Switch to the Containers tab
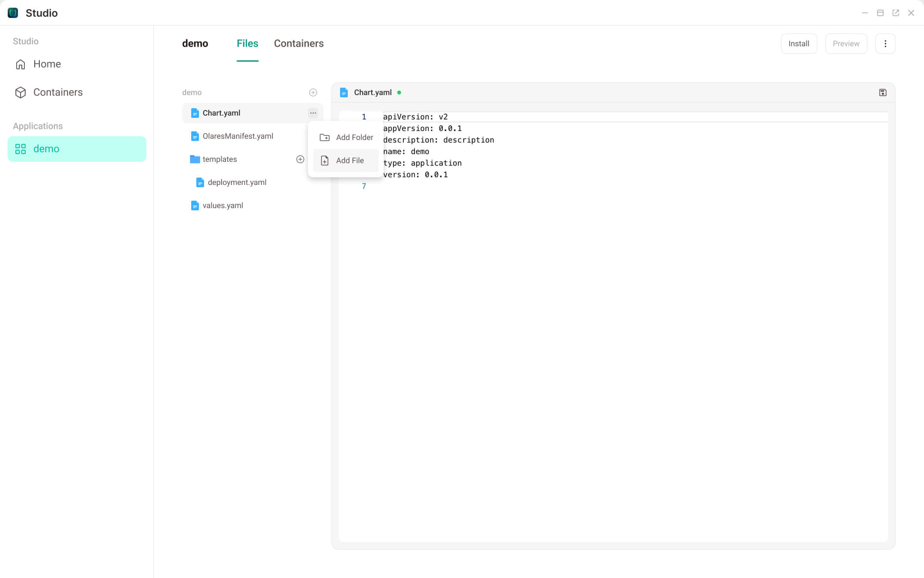Viewport: 924px width, 578px height. pyautogui.click(x=299, y=43)
